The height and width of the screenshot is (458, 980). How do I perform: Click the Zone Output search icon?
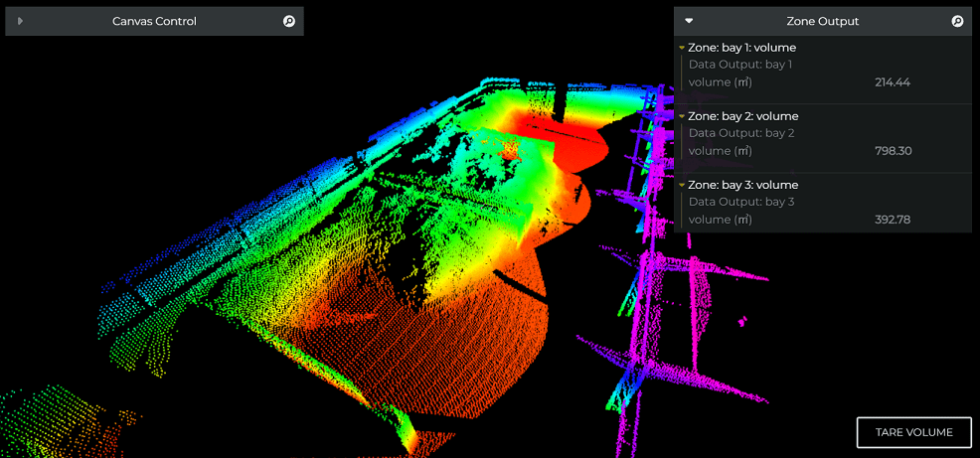957,21
